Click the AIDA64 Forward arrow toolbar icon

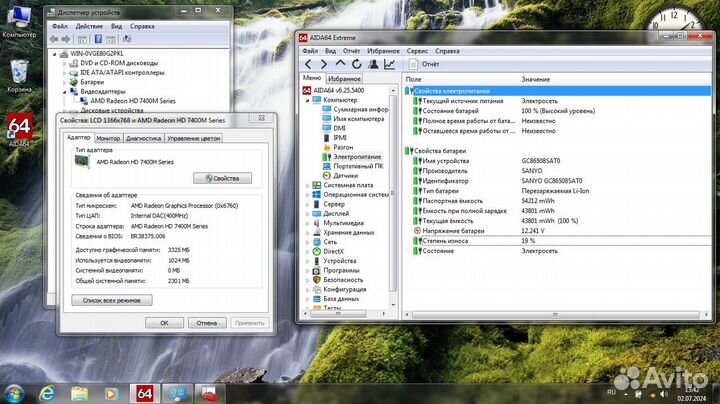324,64
